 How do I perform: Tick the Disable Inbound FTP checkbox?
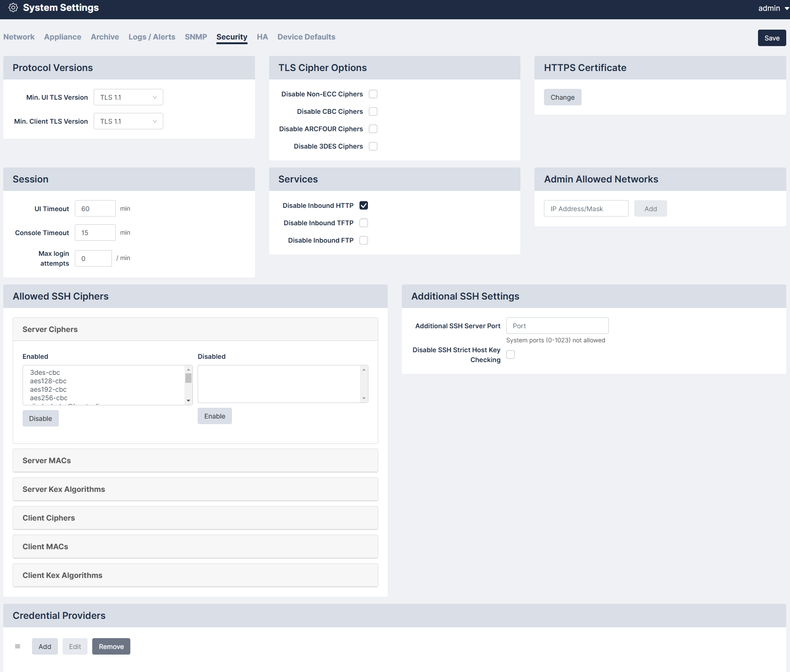click(364, 240)
